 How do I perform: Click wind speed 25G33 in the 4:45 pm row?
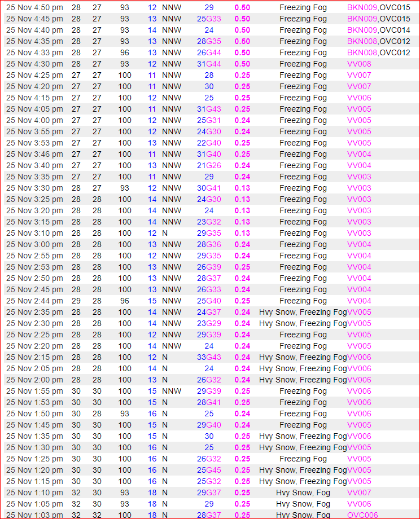[x=209, y=19]
